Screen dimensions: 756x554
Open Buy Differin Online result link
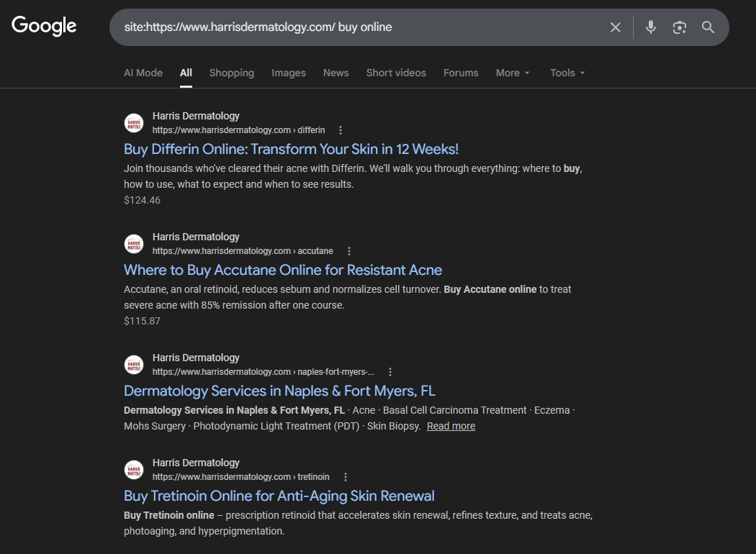pos(291,149)
